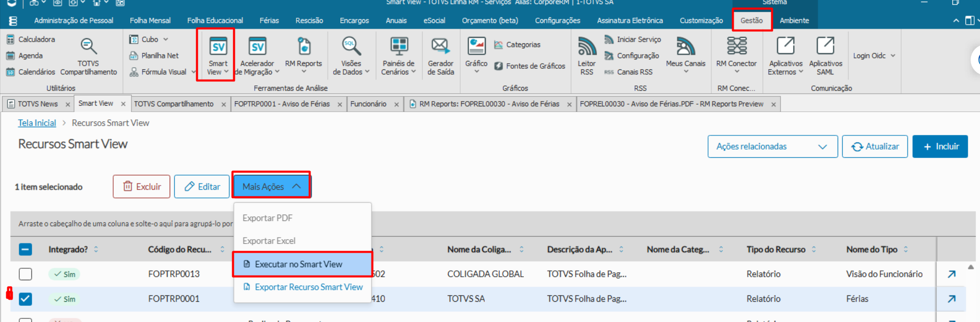Toggle the select-all header checkbox
Image resolution: width=980 pixels, height=322 pixels.
[x=25, y=250]
